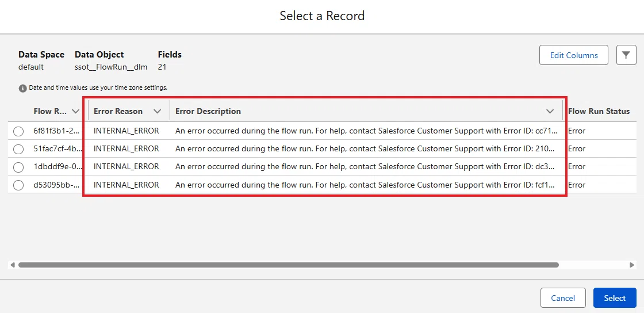
Task: Click the blue Select button
Action: [615, 298]
